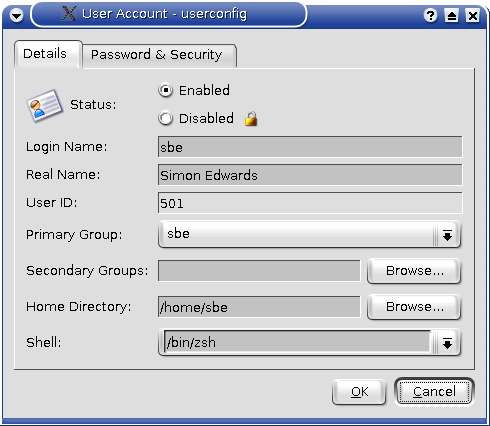
Task: Select the Disabled status radio button
Action: pos(165,118)
